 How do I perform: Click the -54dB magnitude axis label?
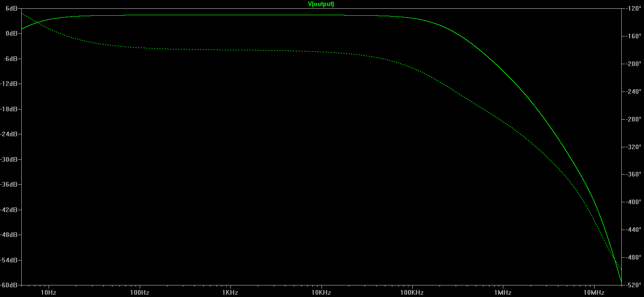[10, 260]
